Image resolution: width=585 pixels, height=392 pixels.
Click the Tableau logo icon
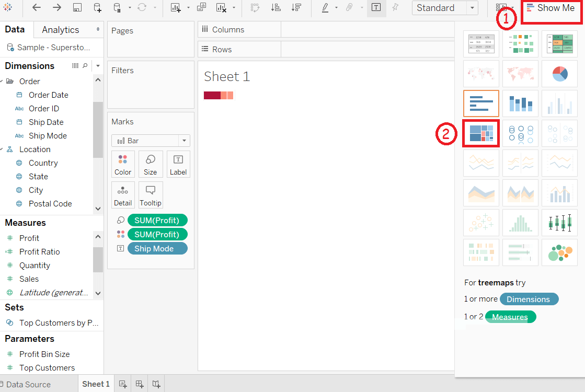pyautogui.click(x=7, y=7)
